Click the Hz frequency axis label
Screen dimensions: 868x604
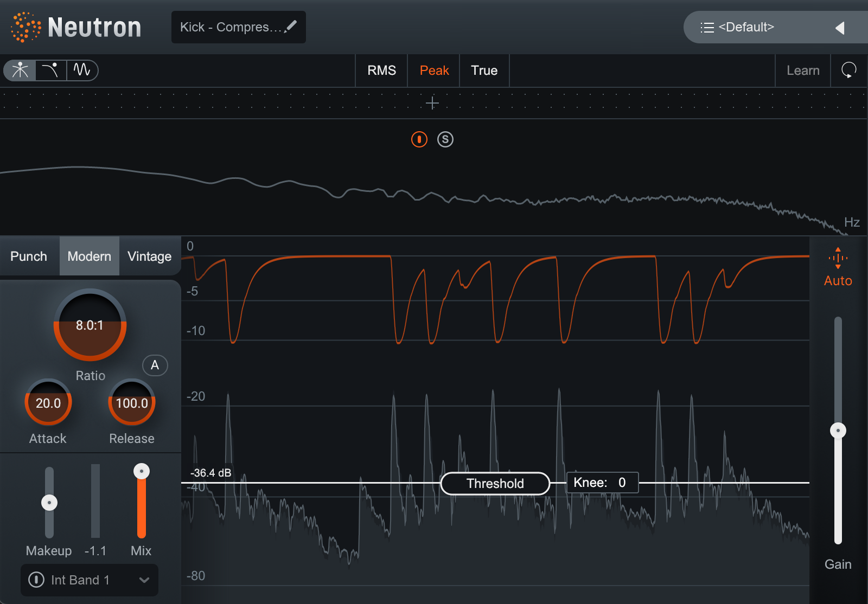click(852, 222)
